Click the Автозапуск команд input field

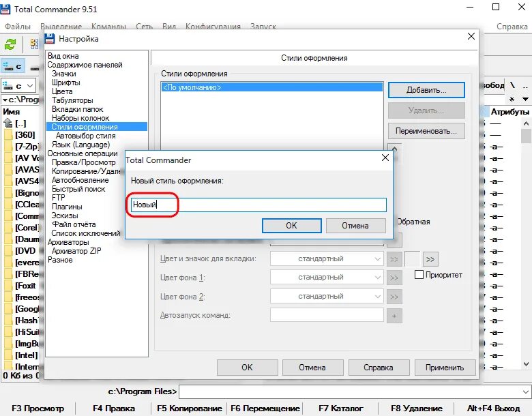pos(327,315)
